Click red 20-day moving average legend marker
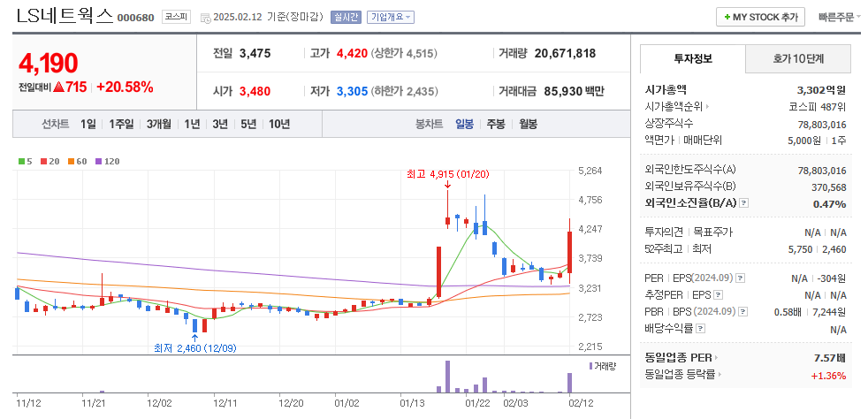The height and width of the screenshot is (419, 868). click(43, 162)
